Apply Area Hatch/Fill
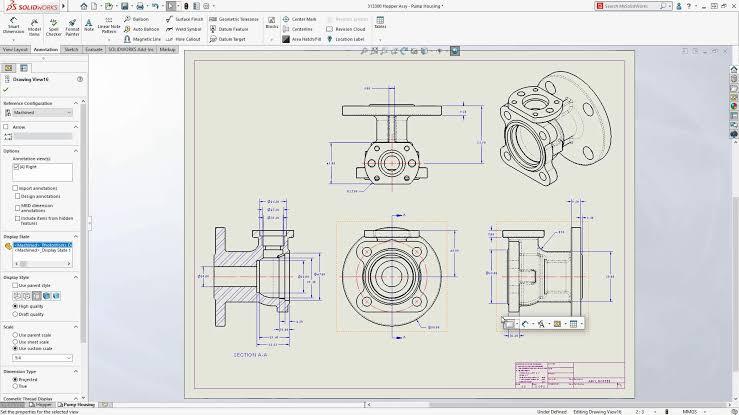The image size is (739, 415). click(302, 40)
